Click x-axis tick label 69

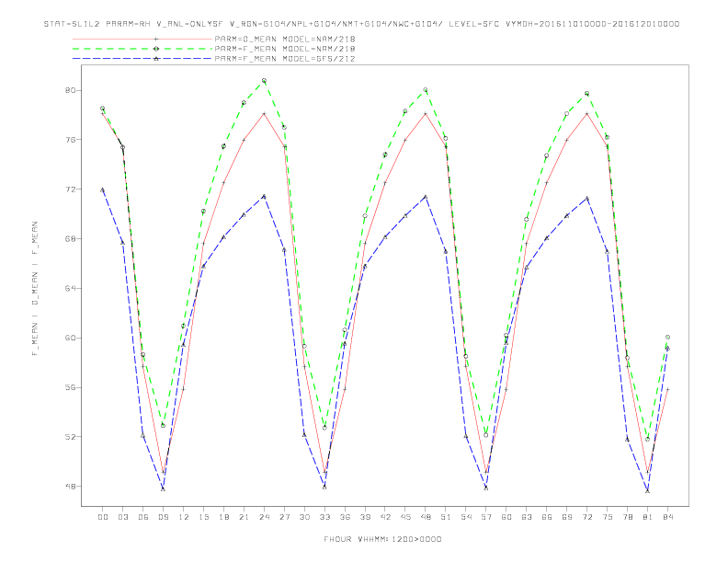click(x=567, y=517)
